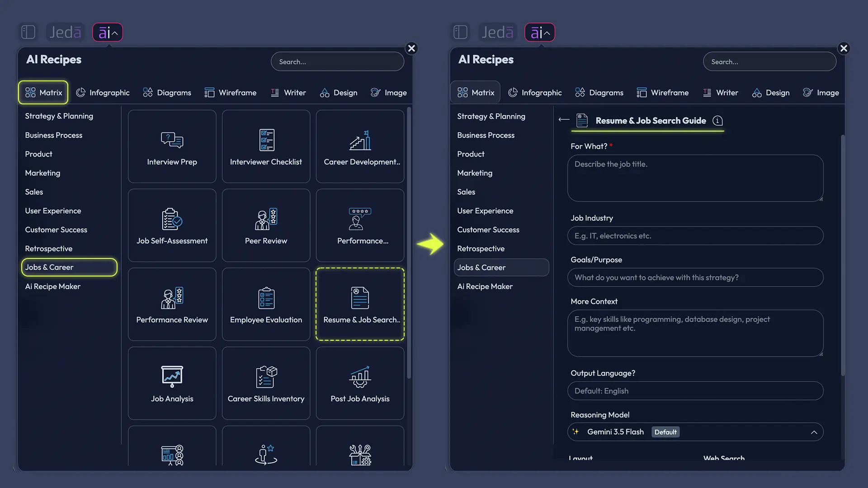Collapse the ai menu in the right window

coord(540,32)
